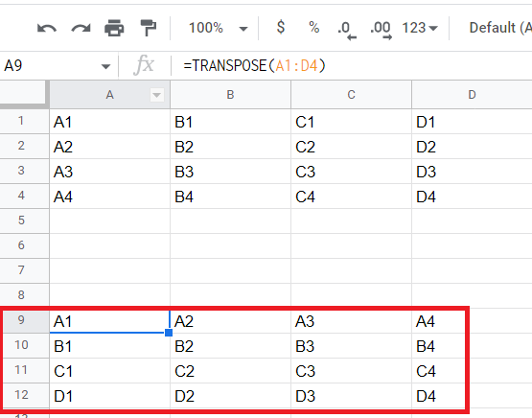Click transposed cell C1 in row 11
Screen dimensions: 532x418
[x=109, y=371]
